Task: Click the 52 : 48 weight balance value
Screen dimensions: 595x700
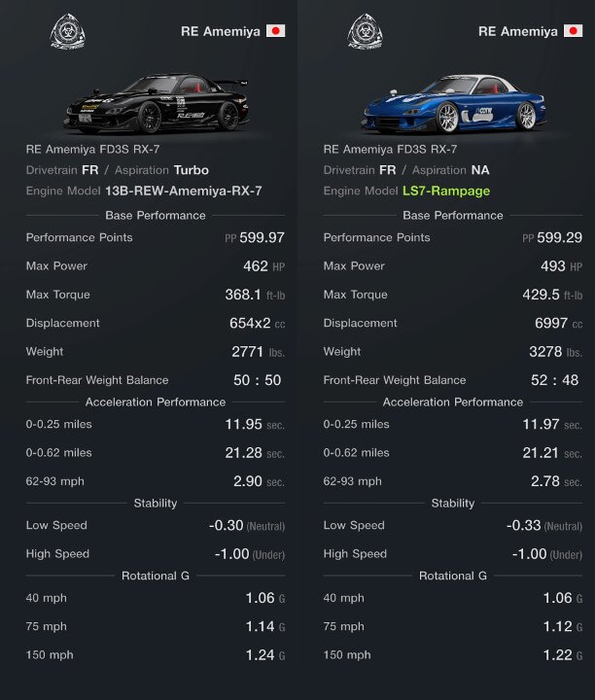Action: click(x=555, y=380)
